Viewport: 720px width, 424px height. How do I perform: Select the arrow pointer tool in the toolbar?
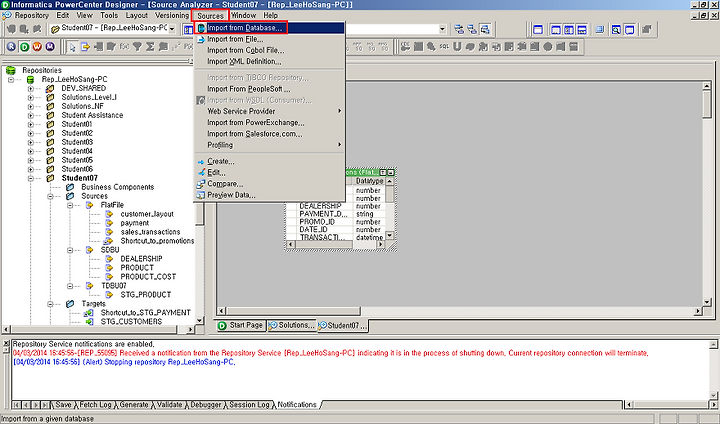click(72, 47)
